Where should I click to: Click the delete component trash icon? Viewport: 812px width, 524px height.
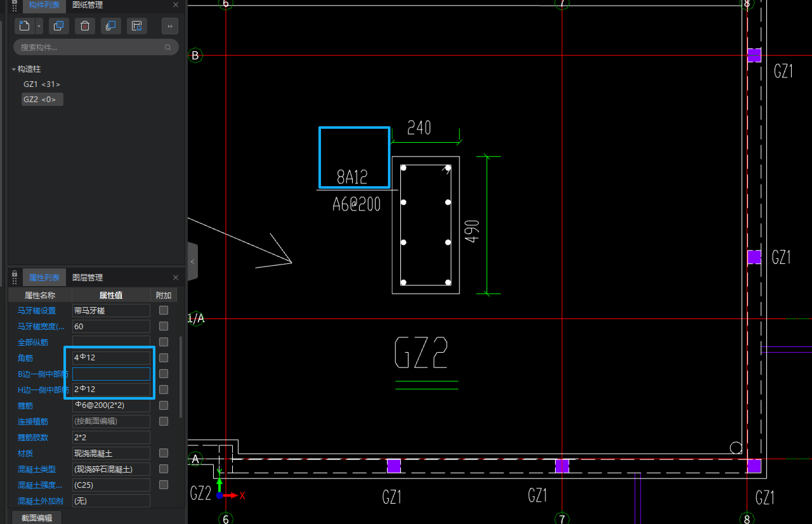[x=85, y=26]
